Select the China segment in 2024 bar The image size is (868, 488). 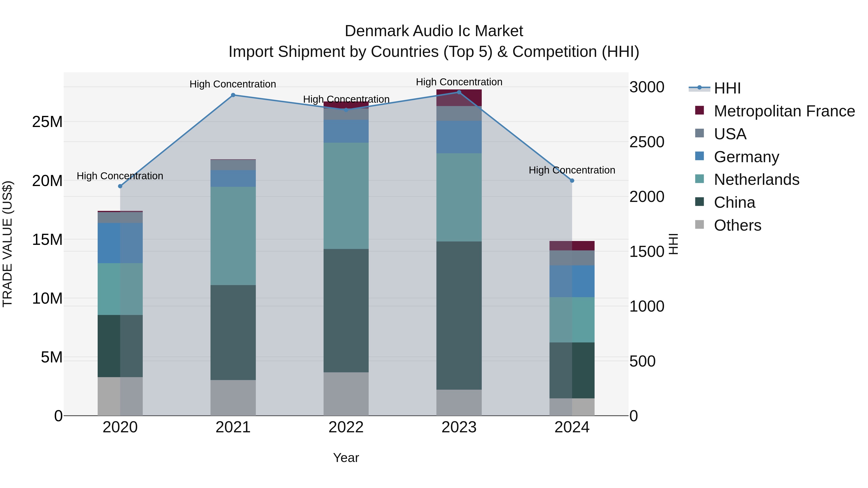pos(572,370)
